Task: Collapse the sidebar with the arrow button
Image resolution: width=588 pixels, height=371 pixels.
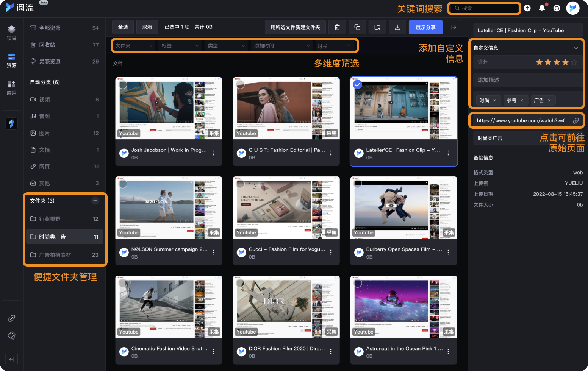Action: 12,359
